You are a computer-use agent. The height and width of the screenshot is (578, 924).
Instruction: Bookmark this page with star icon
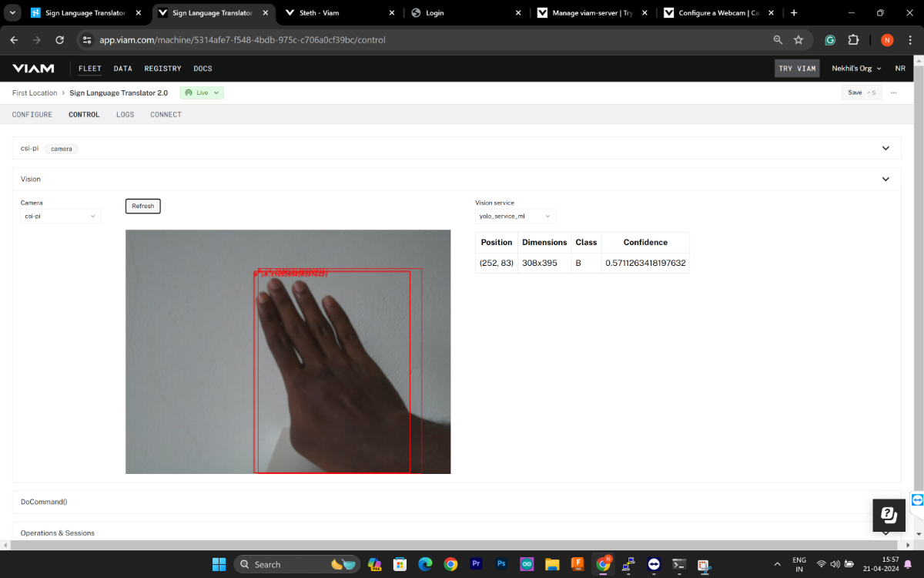coord(798,40)
